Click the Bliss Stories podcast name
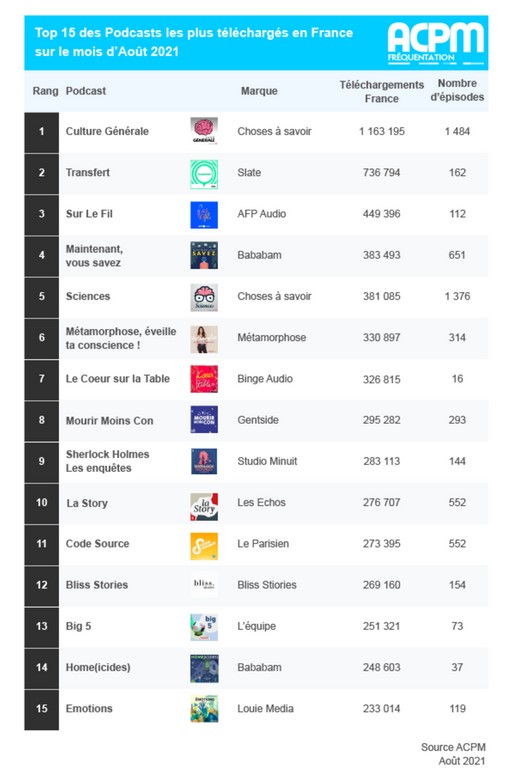The width and height of the screenshot is (517, 782). (97, 585)
